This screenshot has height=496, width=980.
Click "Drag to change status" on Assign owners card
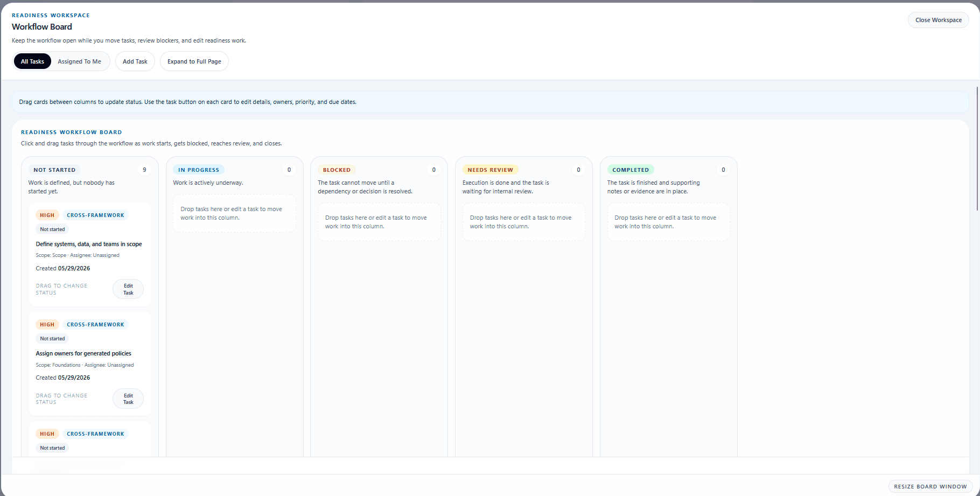[61, 399]
